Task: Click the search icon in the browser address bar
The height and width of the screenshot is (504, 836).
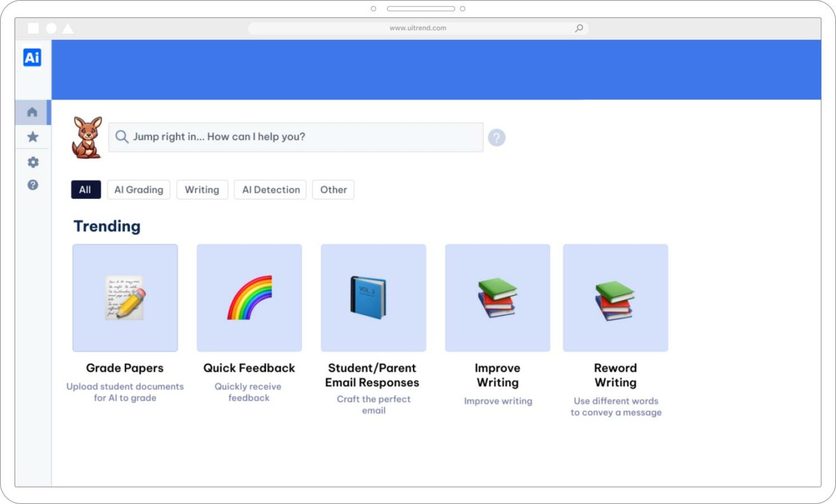Action: click(x=578, y=28)
